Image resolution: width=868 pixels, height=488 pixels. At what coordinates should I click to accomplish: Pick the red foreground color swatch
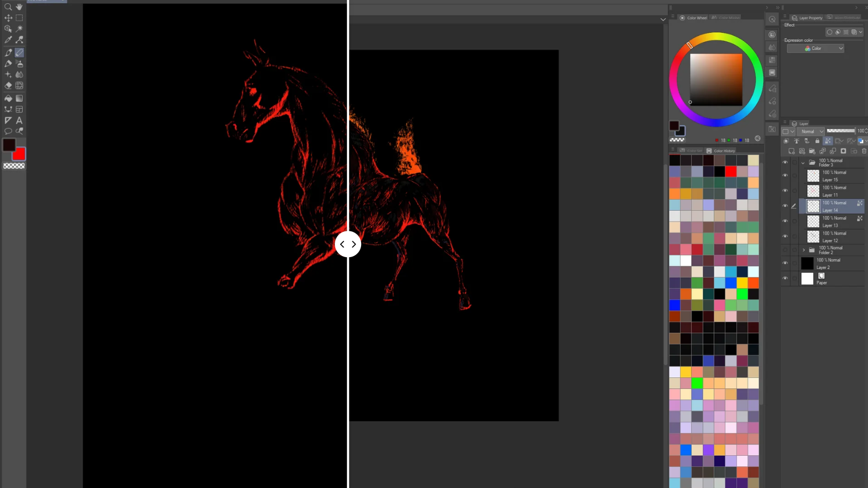(x=19, y=154)
